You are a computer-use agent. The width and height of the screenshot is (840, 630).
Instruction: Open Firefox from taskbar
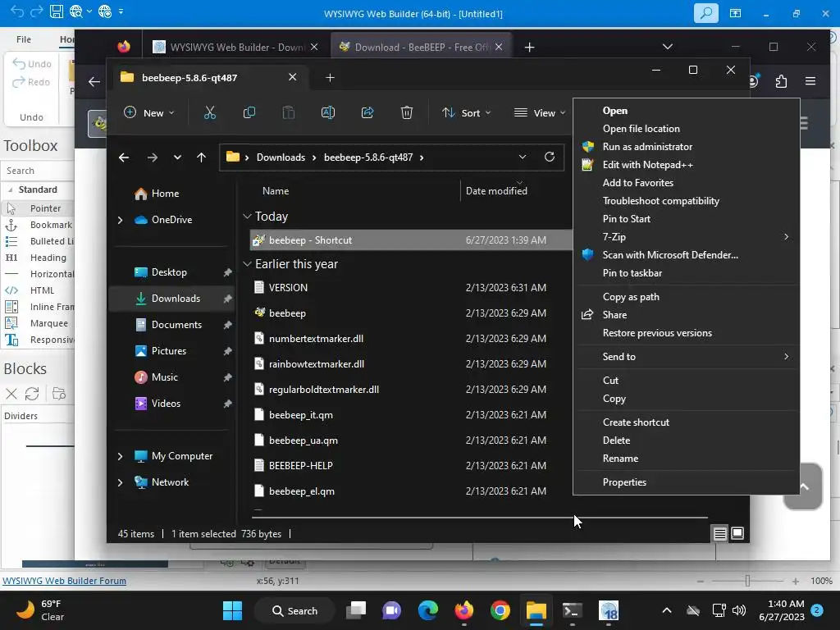coord(464,610)
